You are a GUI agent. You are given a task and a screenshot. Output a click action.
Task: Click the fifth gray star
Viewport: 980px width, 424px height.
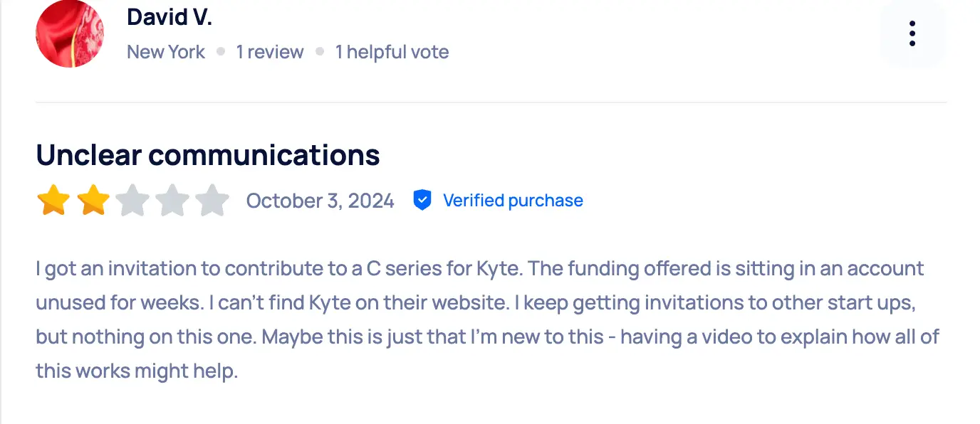click(213, 200)
